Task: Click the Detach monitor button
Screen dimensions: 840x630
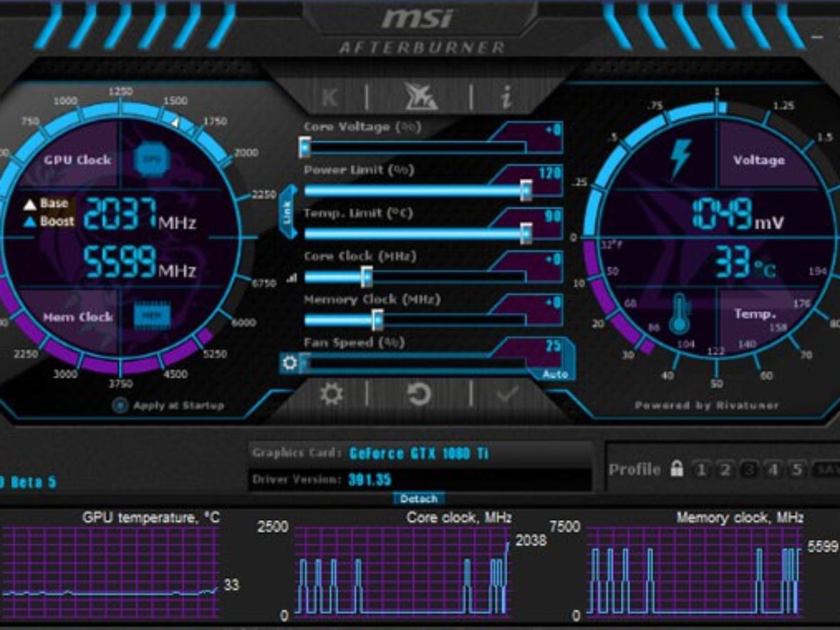Action: coord(419,498)
